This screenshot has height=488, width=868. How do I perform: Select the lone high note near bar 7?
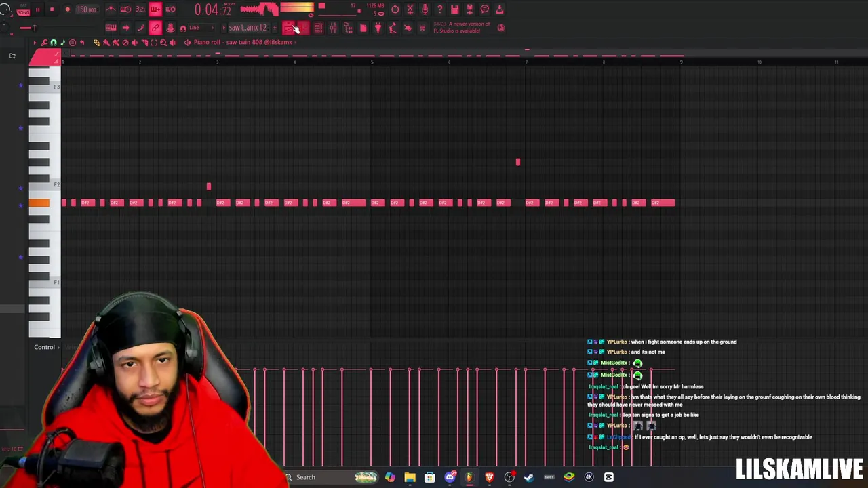pos(518,162)
